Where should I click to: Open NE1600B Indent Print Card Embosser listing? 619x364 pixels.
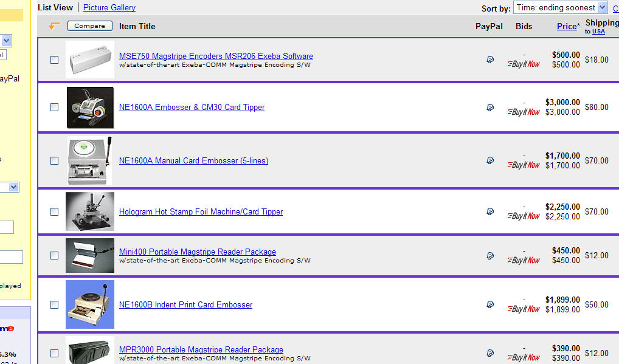(x=185, y=304)
